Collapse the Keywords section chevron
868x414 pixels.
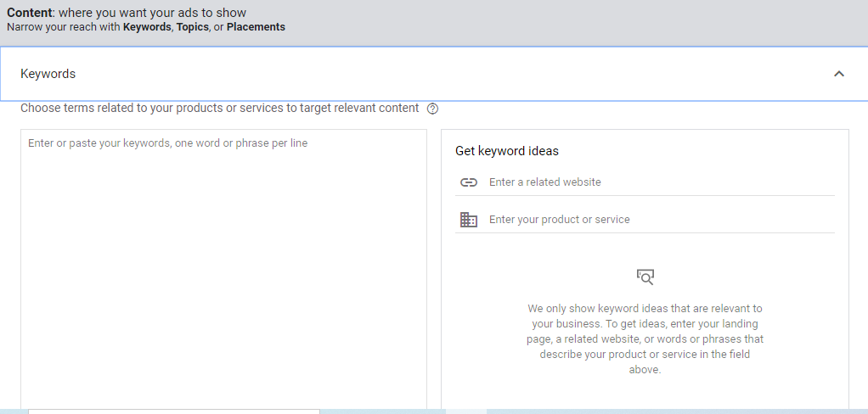point(839,74)
